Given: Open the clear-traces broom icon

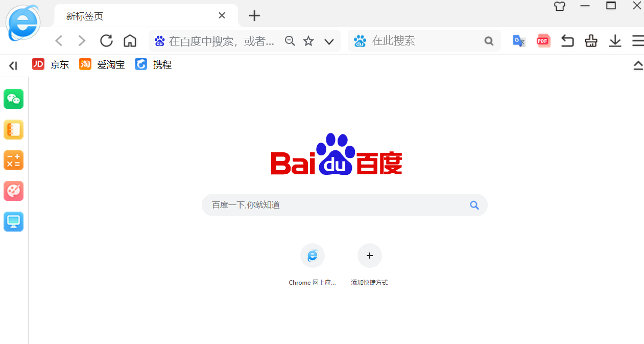Looking at the screenshot, I should point(591,41).
